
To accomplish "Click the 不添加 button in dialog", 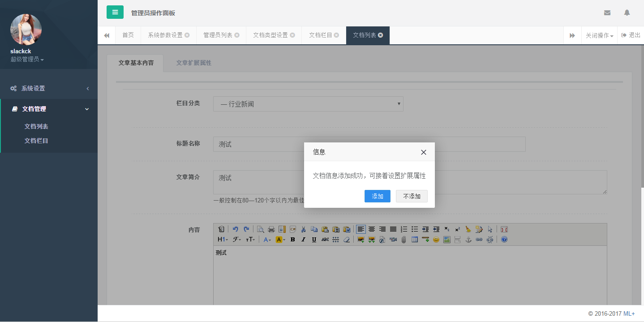I will click(x=412, y=196).
